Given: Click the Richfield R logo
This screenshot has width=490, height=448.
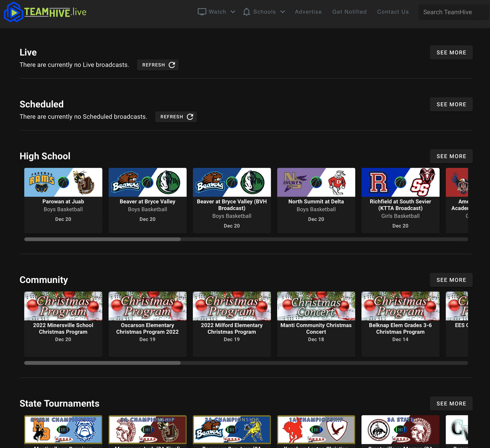Looking at the screenshot, I should [x=378, y=182].
